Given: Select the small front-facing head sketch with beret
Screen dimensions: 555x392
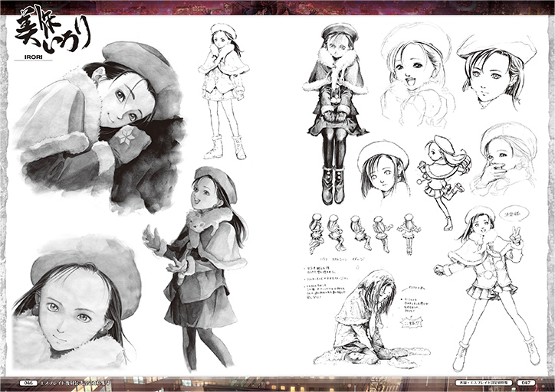Looking at the screenshot, I should pyautogui.click(x=383, y=169).
